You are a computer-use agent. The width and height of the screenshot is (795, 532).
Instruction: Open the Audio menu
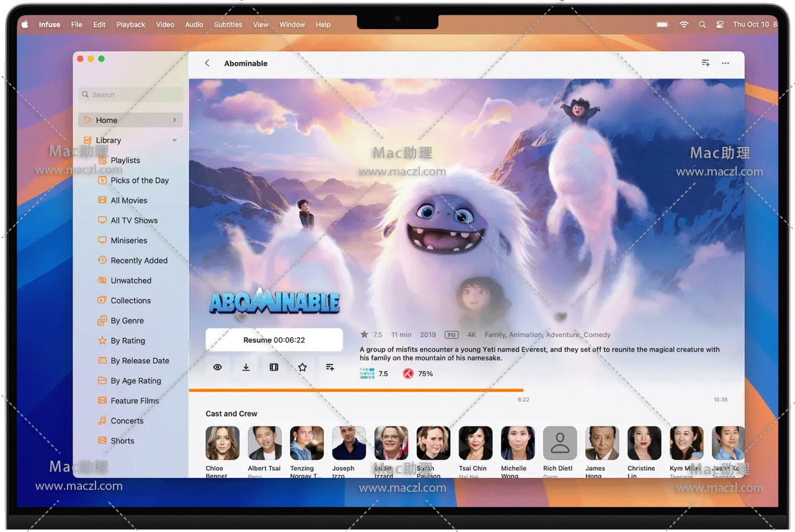click(x=194, y=25)
